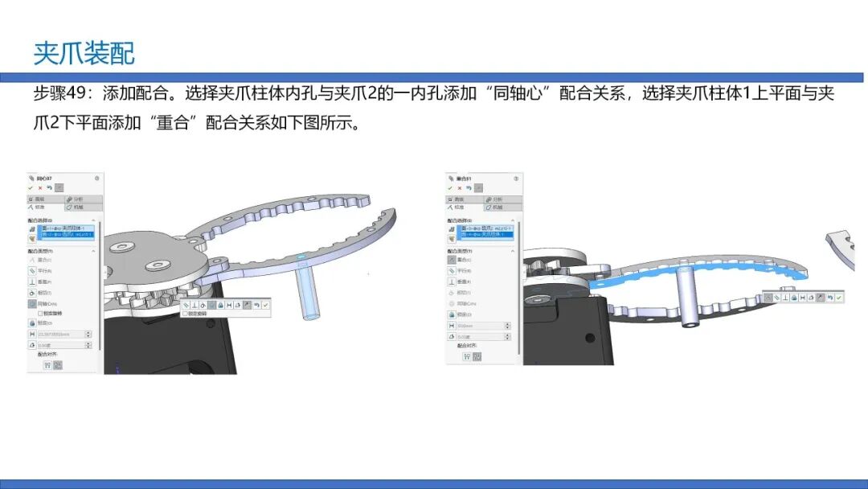
Task: Click the right panel vertical scrollbar
Action: click(519, 288)
